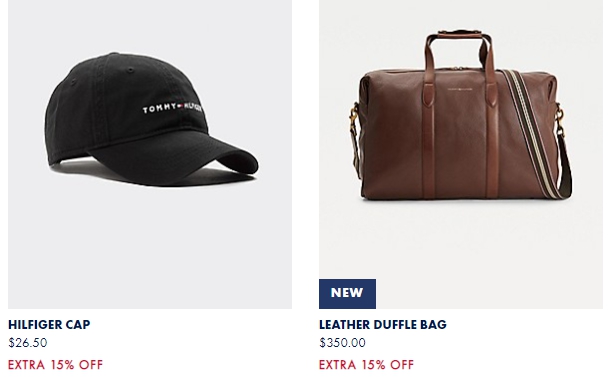Click the tiny embossed logo on duffle bag
Image resolution: width=614 pixels, height=377 pixels.
coord(460,89)
